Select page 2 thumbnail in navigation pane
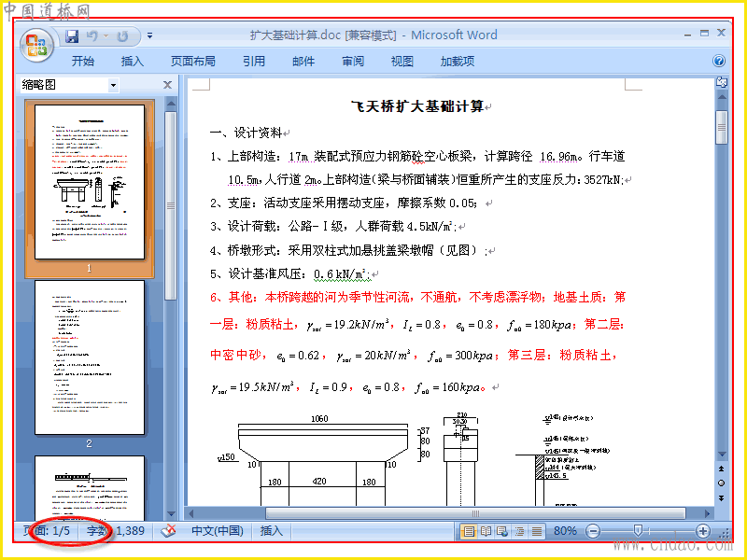This screenshot has height=560, width=747. click(x=90, y=357)
